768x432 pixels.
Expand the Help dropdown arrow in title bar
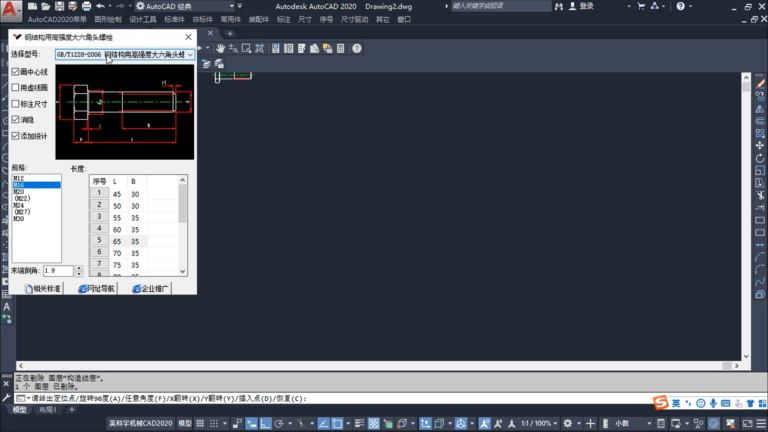[691, 6]
